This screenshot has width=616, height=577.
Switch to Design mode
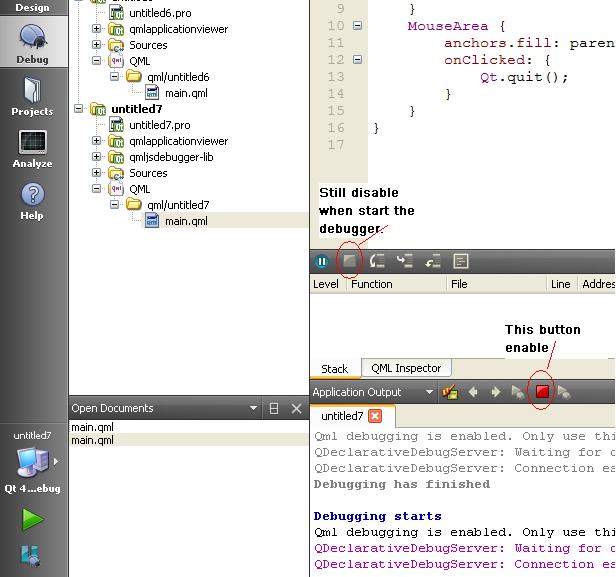coord(33,7)
